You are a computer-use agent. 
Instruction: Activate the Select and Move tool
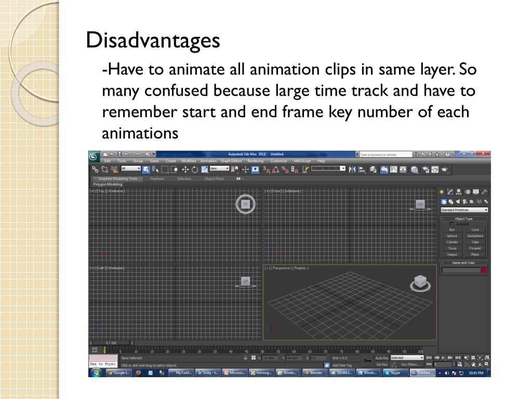click(x=185, y=169)
